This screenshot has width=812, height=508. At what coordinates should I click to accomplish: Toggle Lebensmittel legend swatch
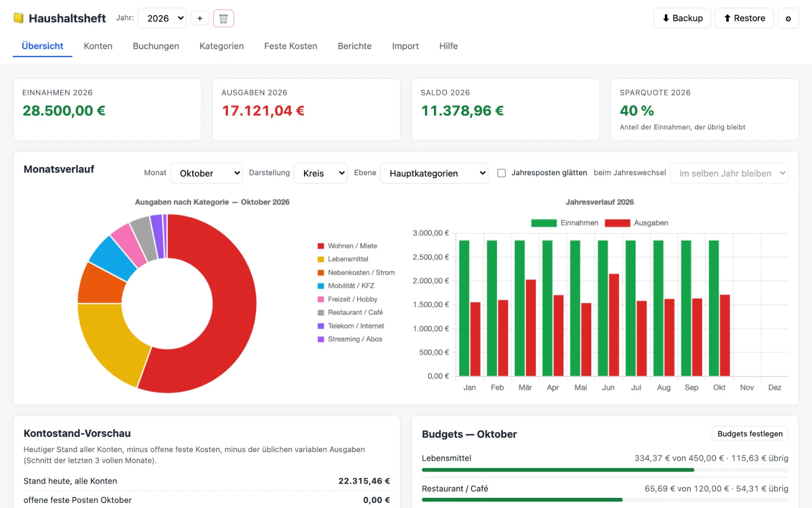click(x=321, y=259)
